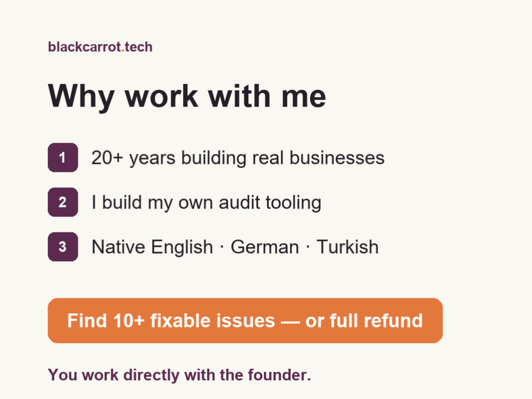The image size is (532, 399).
Task: Click the word 'tooling' in item two
Action: 294,203
